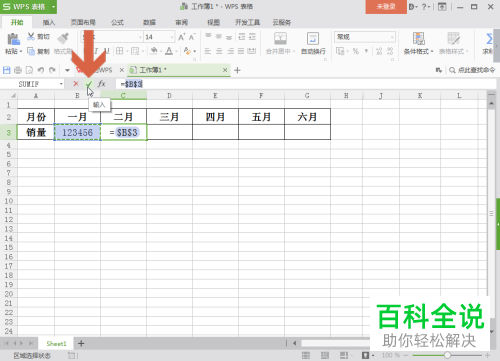The height and width of the screenshot is (361, 500).
Task: Open a new document tab with plus
Action: coord(237,70)
